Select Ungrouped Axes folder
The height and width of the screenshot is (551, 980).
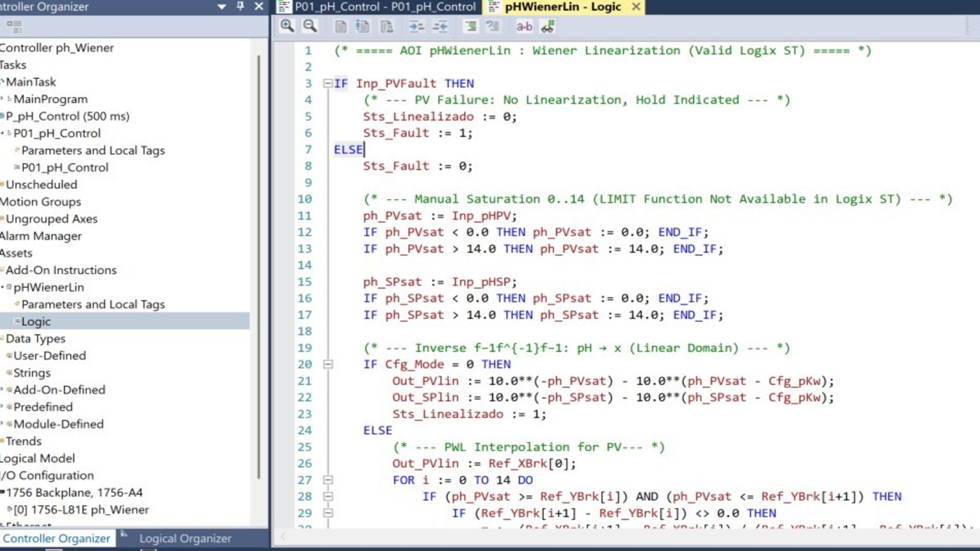[x=51, y=219]
